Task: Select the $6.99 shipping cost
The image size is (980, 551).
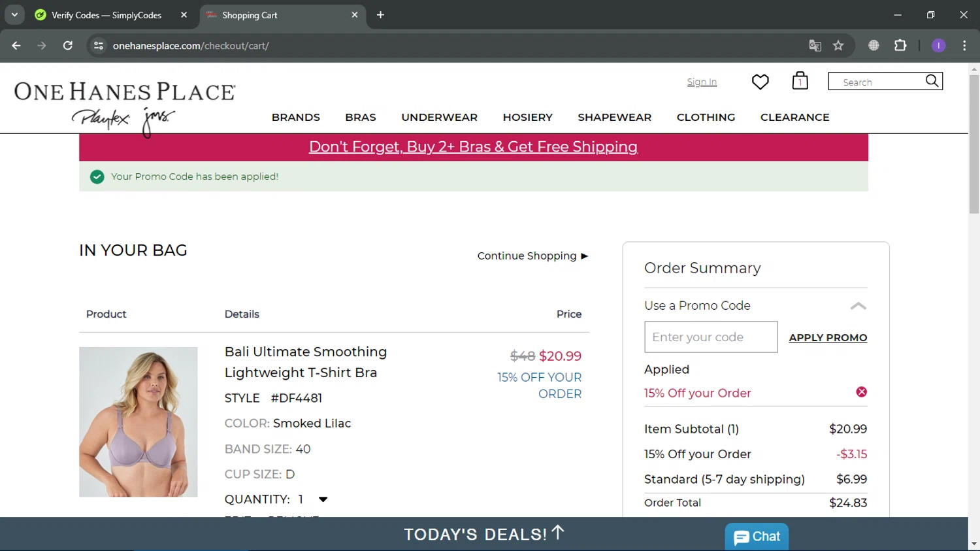Action: point(852,479)
